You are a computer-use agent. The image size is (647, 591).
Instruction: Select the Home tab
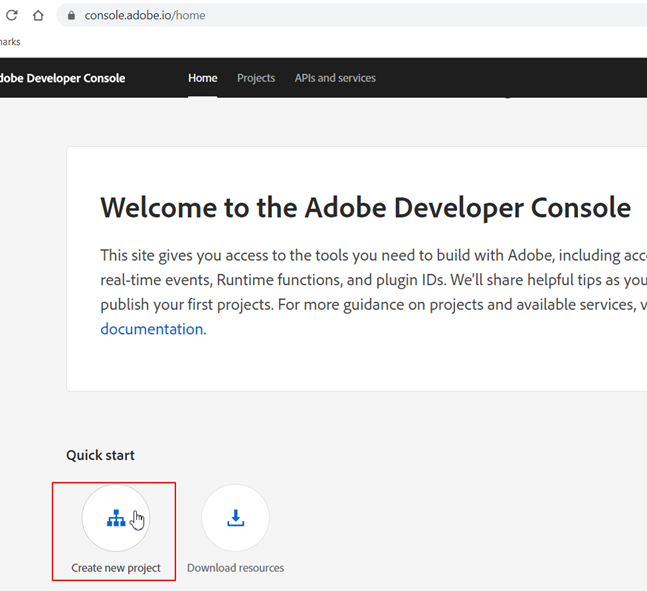[x=203, y=78]
